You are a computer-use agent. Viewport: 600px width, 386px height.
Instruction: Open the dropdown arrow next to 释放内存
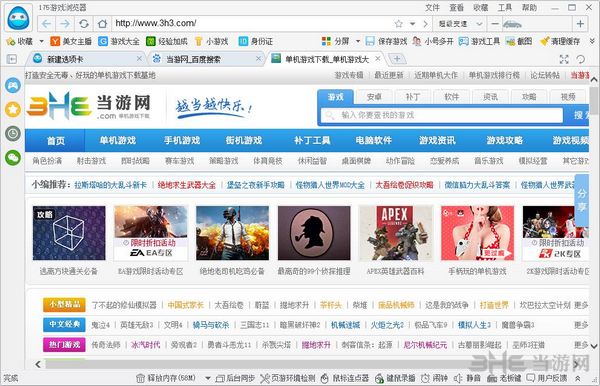208,378
